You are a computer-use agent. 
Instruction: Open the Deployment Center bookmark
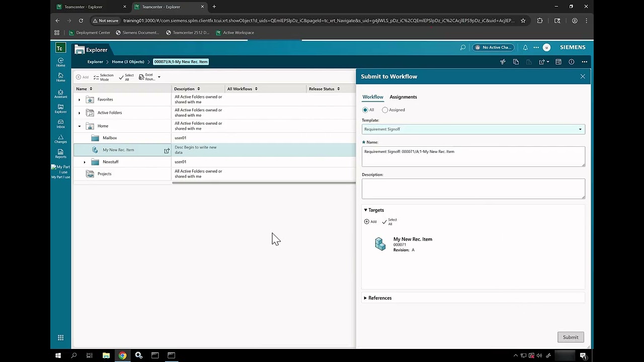90,33
